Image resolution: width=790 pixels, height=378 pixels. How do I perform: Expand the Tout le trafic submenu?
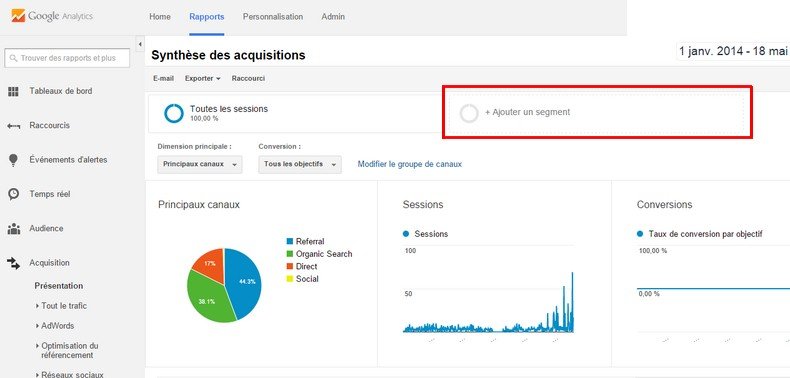[x=61, y=306]
